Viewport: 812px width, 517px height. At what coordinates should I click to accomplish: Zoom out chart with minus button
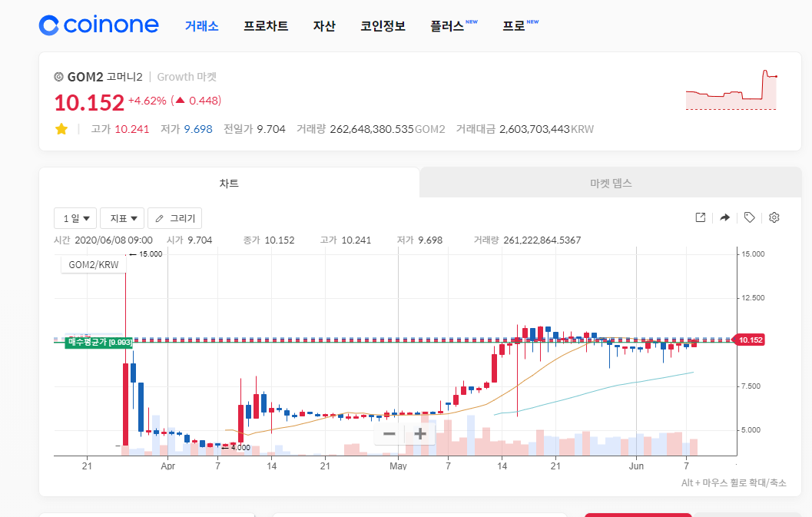[x=389, y=433]
